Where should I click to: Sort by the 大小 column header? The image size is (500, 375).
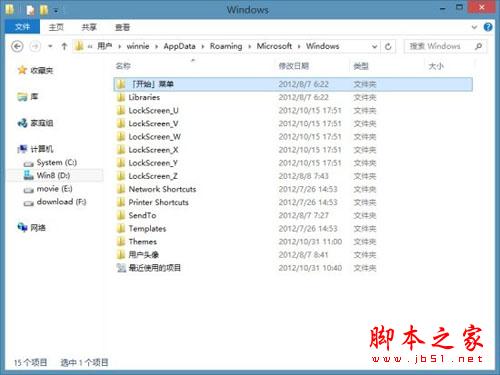436,66
